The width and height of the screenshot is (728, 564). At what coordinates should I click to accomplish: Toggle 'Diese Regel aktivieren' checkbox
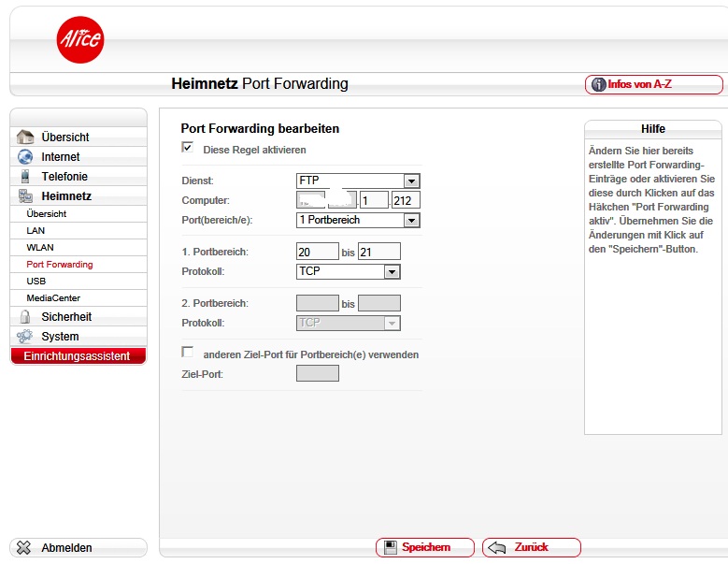pyautogui.click(x=188, y=148)
